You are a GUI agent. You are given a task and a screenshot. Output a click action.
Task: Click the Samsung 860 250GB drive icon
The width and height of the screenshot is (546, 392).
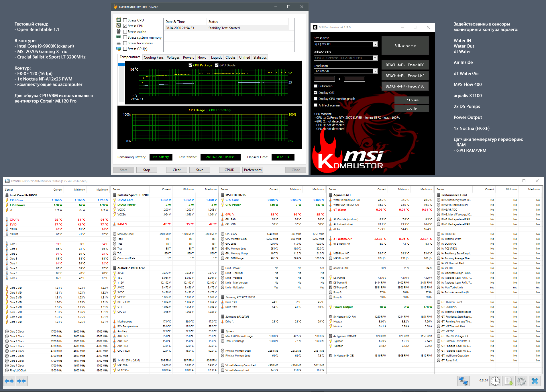tap(223, 316)
